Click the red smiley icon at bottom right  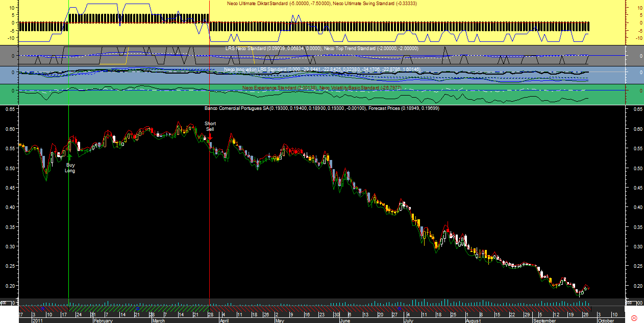pos(634,318)
